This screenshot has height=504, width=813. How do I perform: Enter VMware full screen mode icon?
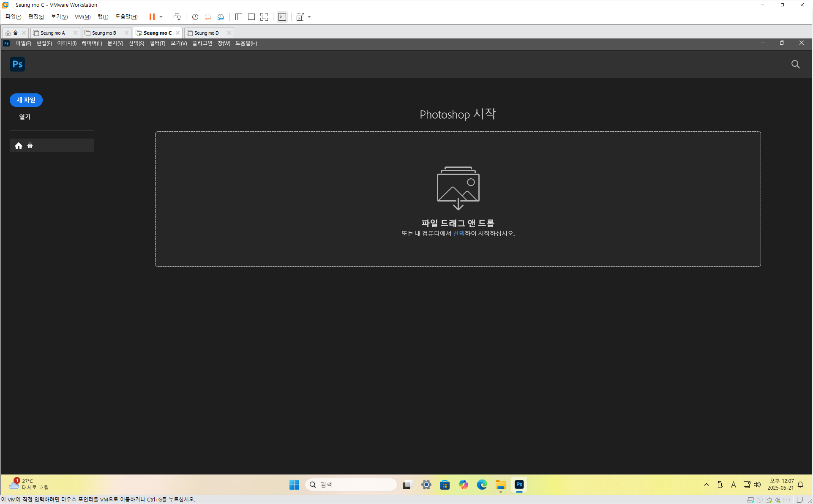coord(264,17)
